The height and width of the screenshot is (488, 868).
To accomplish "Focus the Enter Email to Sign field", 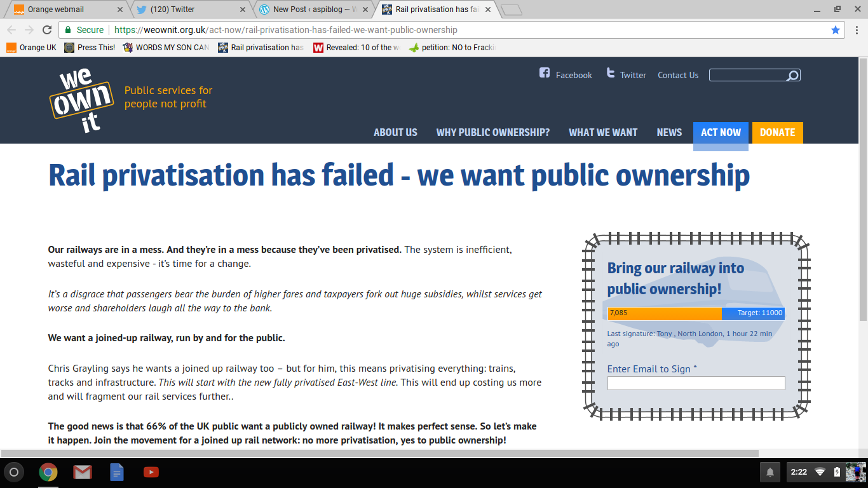I will pos(696,383).
